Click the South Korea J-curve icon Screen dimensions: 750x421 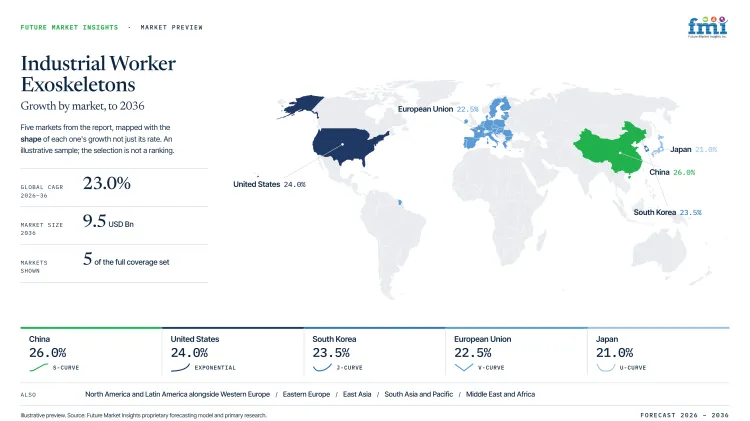click(x=322, y=367)
